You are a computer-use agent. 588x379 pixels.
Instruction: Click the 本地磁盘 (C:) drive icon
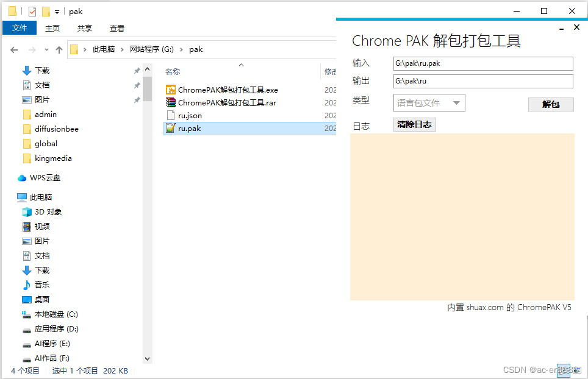coord(27,314)
